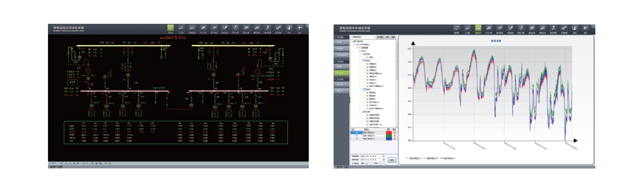Open the user account icon in the curve chart window toolbar
The height and width of the screenshot is (193, 644).
coord(575,28)
